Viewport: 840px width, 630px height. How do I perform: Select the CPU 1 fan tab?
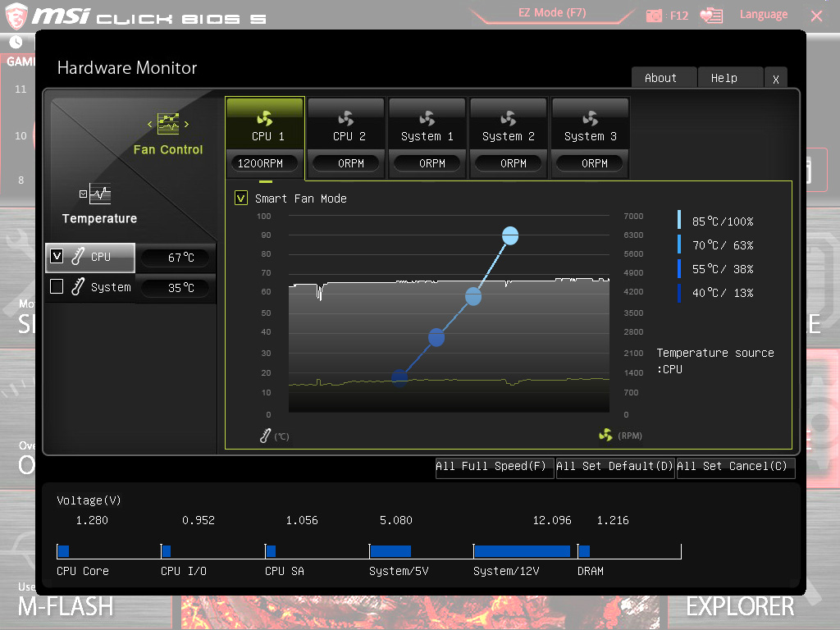point(265,138)
